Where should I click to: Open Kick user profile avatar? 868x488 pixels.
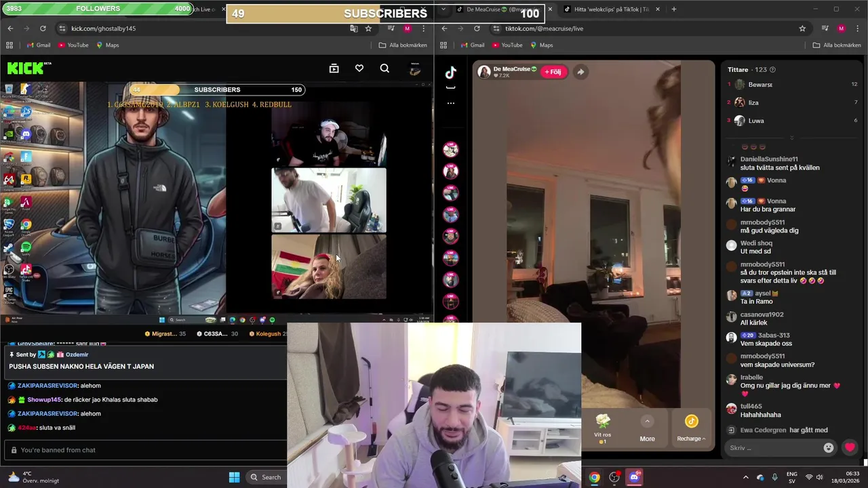[415, 68]
